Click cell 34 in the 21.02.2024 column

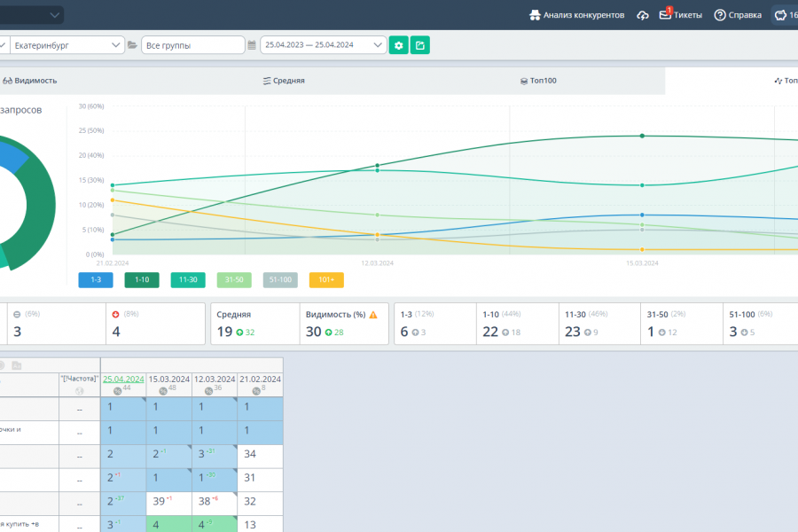(x=260, y=456)
